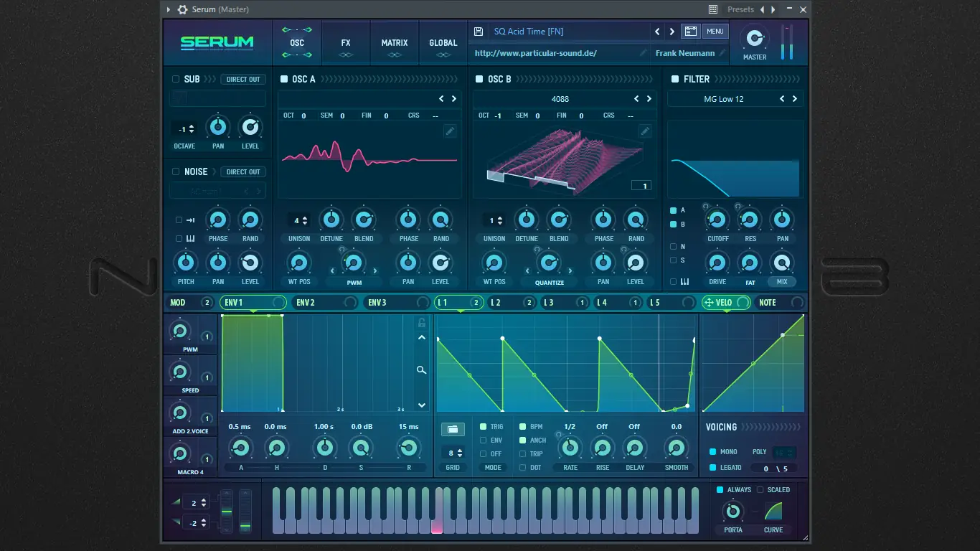Select the L 2 LFO tab
This screenshot has width=980, height=551.
tap(511, 303)
